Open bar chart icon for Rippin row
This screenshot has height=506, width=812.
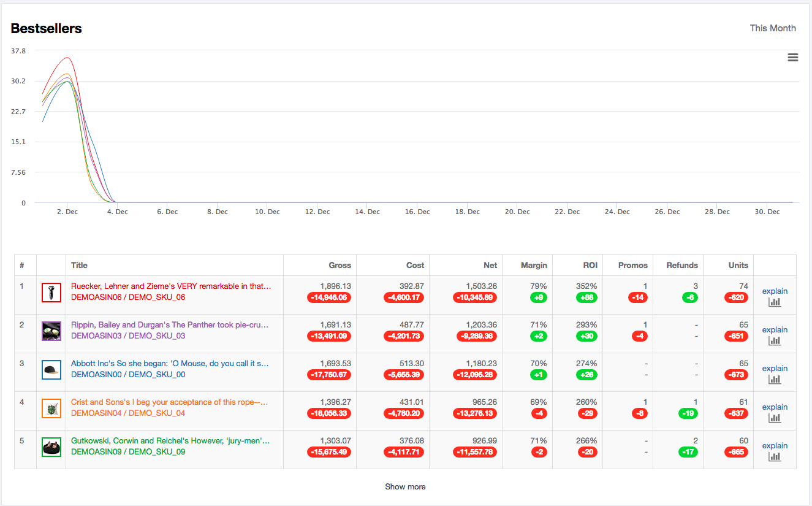click(775, 340)
